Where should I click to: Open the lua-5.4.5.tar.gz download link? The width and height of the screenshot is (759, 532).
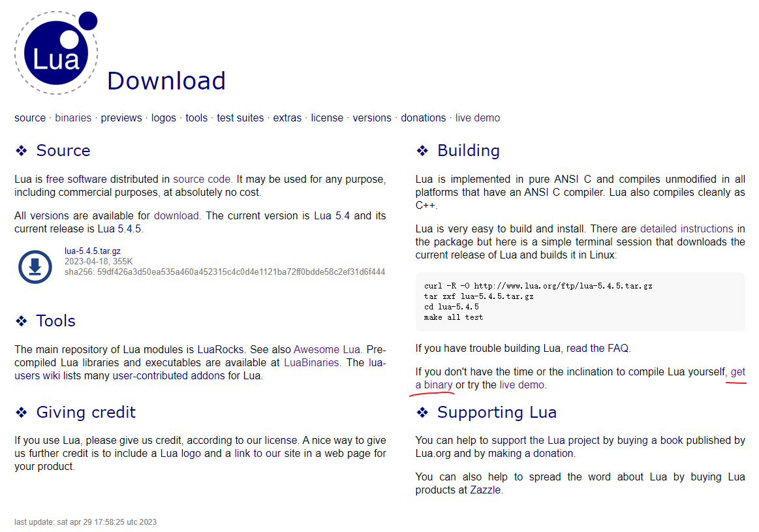click(x=92, y=251)
